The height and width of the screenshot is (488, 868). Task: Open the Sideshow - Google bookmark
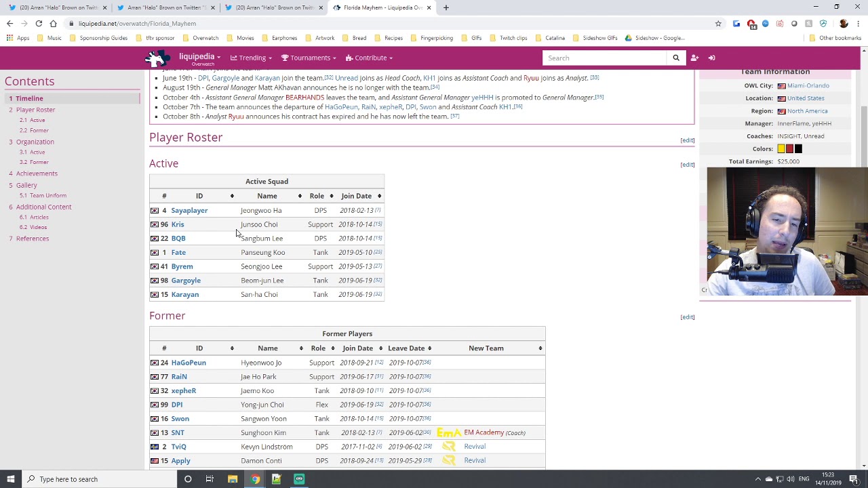654,38
